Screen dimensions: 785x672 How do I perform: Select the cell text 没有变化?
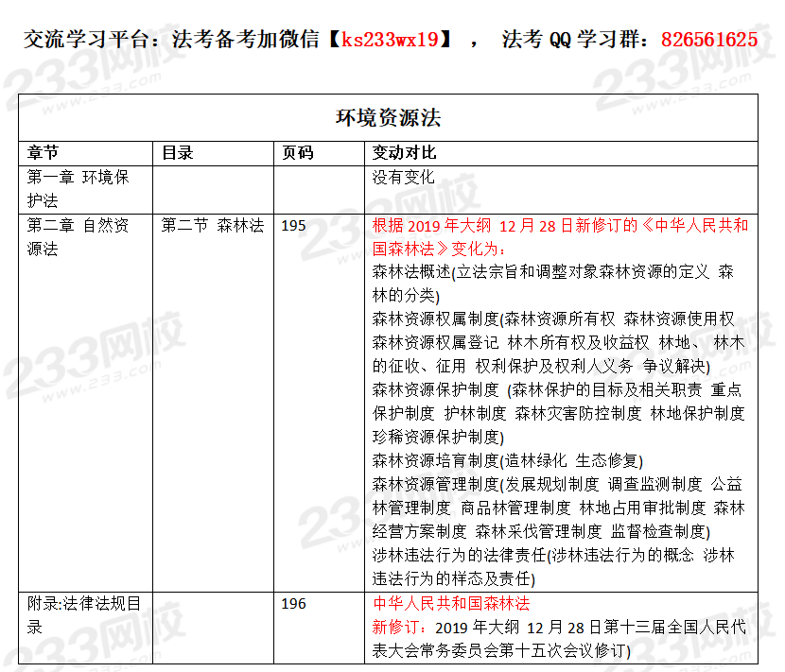(x=403, y=177)
